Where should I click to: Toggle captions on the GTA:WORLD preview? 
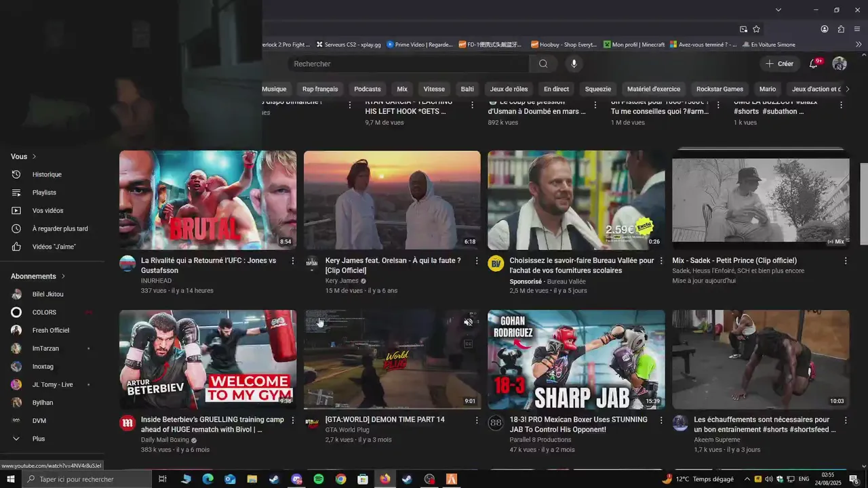[468, 344]
